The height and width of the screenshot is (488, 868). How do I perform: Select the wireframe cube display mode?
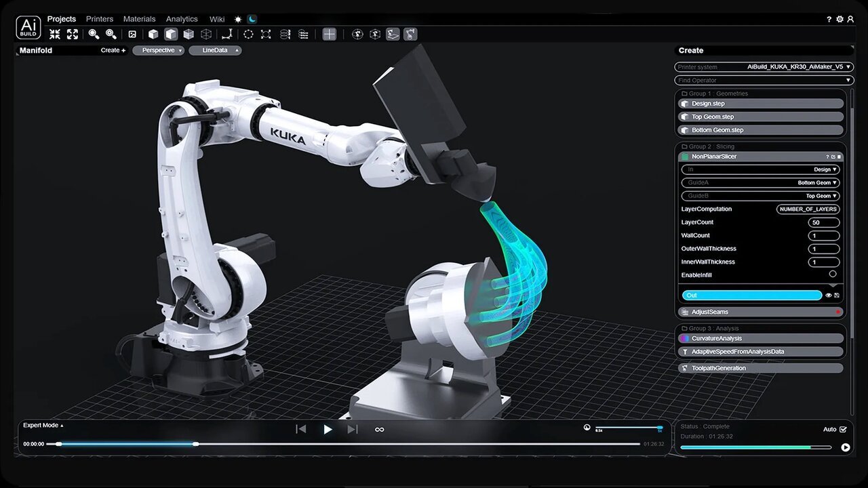(206, 34)
